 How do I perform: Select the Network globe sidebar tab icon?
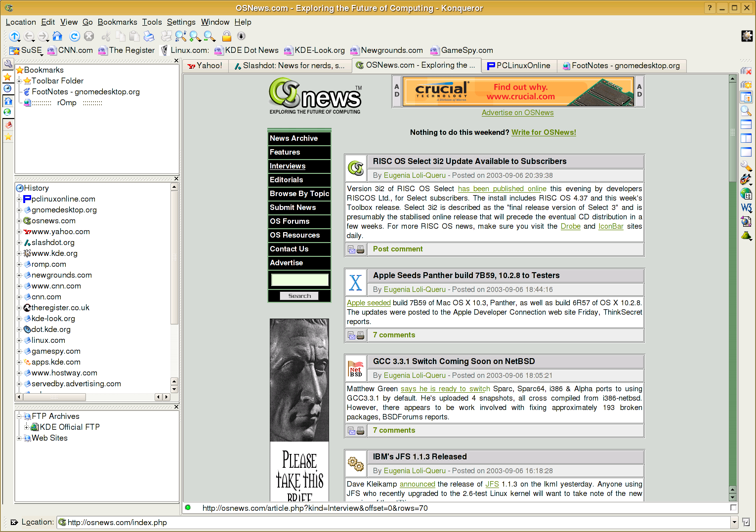pyautogui.click(x=8, y=112)
